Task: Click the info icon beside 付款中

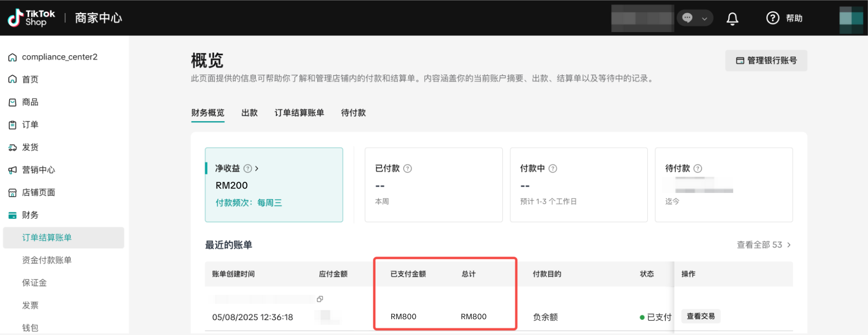Action: 553,168
